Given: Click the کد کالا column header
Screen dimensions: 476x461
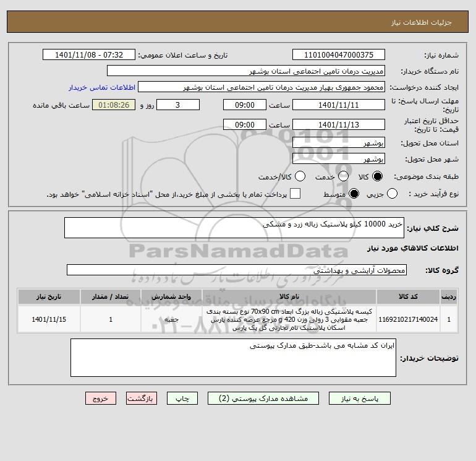Looking at the screenshot, I should tap(408, 296).
